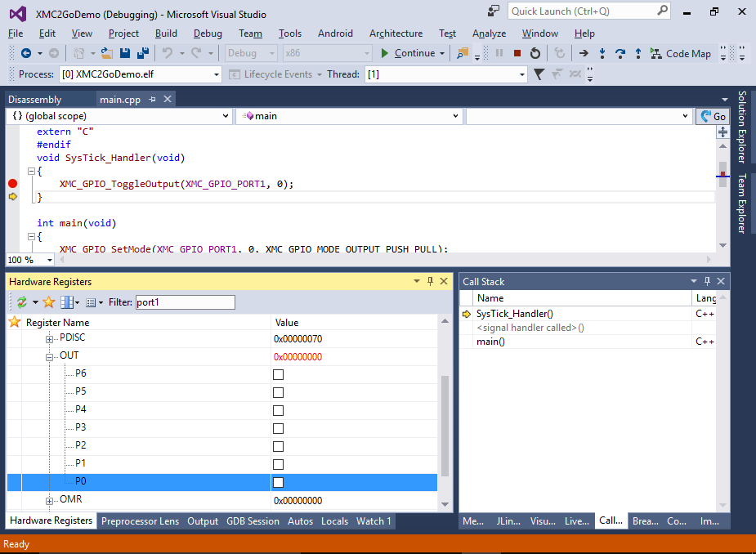The height and width of the screenshot is (554, 756).
Task: Click the red breakpoint marker in the margin
Action: [13, 183]
